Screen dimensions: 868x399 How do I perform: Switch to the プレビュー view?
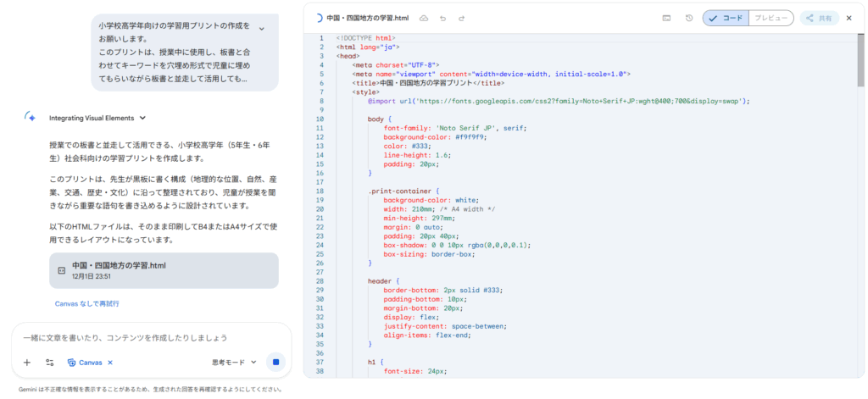(771, 18)
